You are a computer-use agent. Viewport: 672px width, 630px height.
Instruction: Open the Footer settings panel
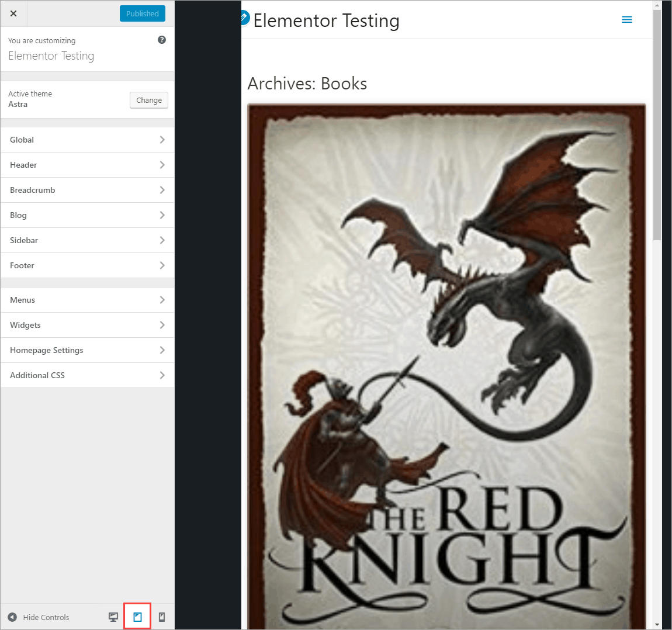(x=88, y=265)
